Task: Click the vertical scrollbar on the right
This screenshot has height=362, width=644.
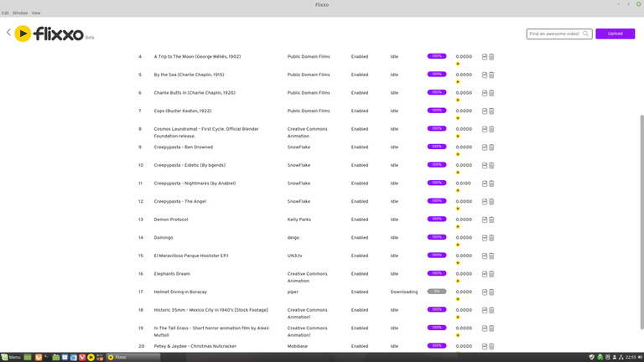Action: (642, 221)
